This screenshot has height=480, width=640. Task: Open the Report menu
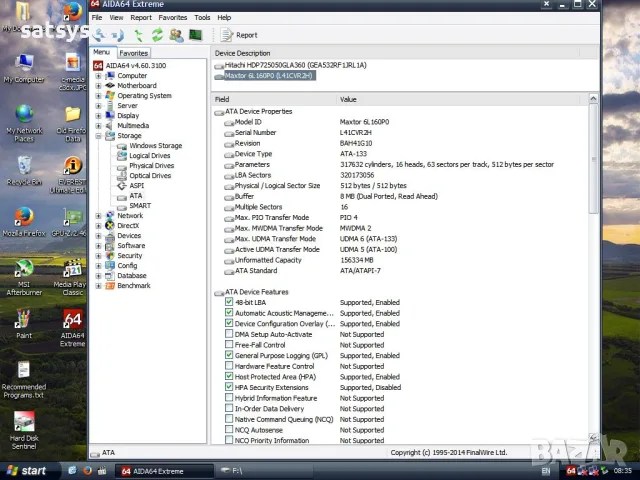pos(141,18)
